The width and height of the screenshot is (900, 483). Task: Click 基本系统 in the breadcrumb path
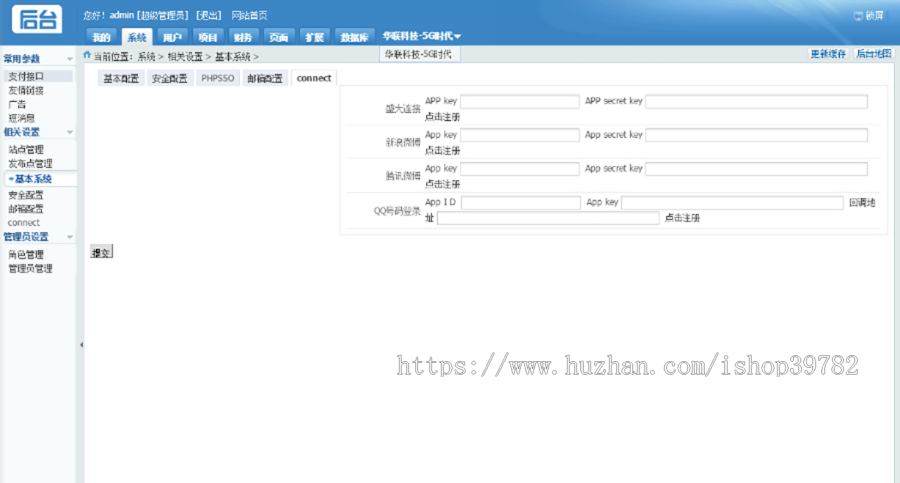point(232,56)
